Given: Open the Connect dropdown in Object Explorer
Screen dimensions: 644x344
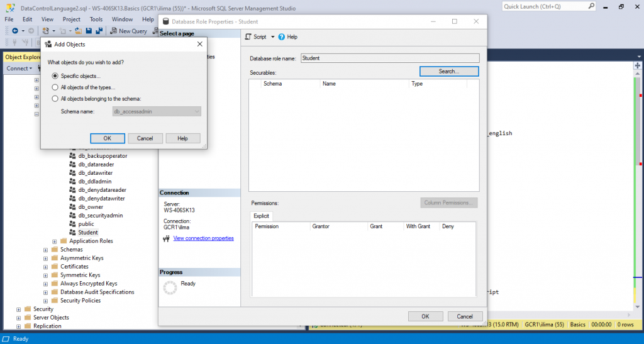Looking at the screenshot, I should (19, 69).
